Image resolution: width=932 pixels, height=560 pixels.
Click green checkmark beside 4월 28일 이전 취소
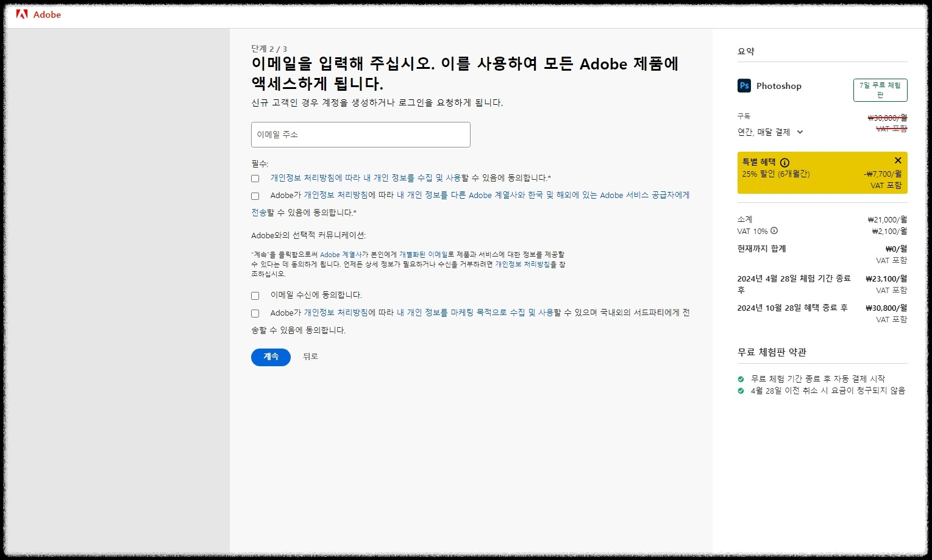pyautogui.click(x=741, y=391)
